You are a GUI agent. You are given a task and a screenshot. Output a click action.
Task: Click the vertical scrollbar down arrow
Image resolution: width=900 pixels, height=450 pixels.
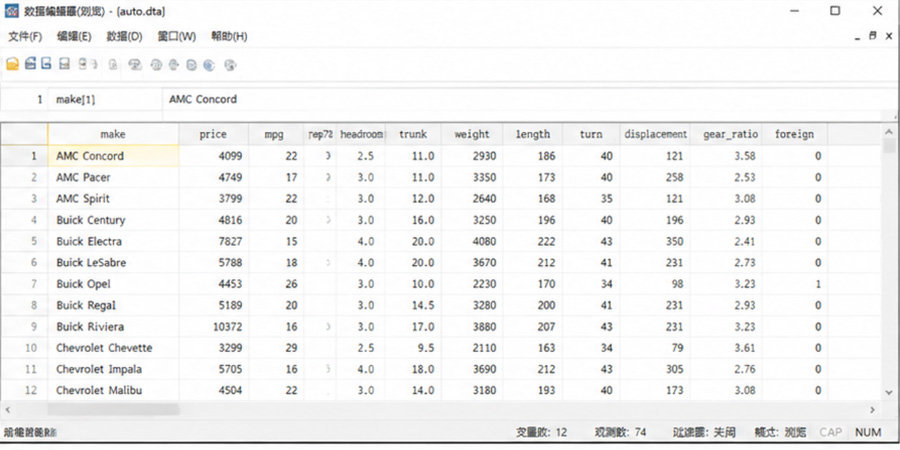(x=889, y=393)
